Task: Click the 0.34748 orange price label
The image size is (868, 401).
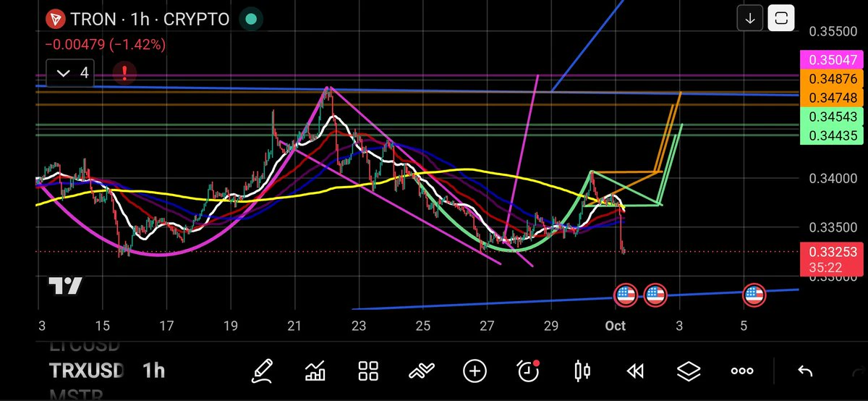Action: [830, 97]
